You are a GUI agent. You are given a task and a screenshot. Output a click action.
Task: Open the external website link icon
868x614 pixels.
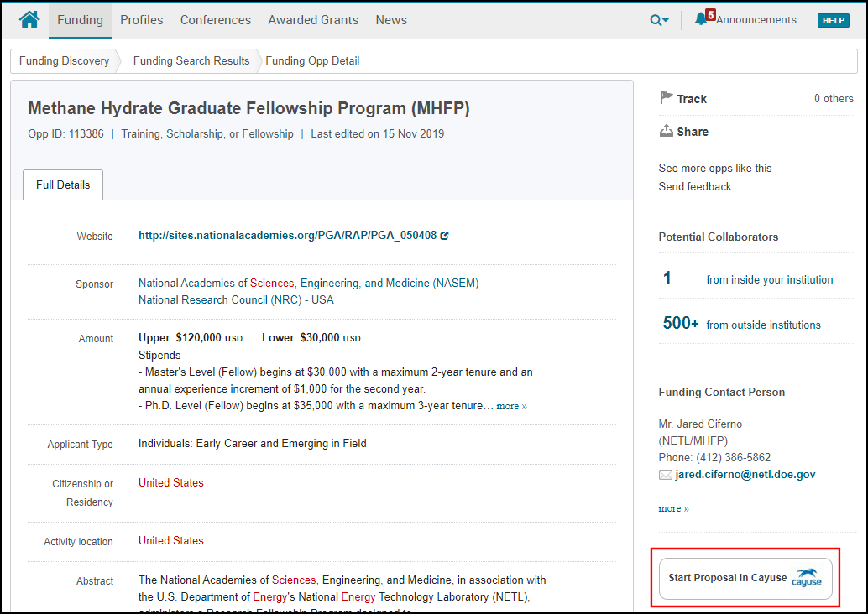click(444, 236)
